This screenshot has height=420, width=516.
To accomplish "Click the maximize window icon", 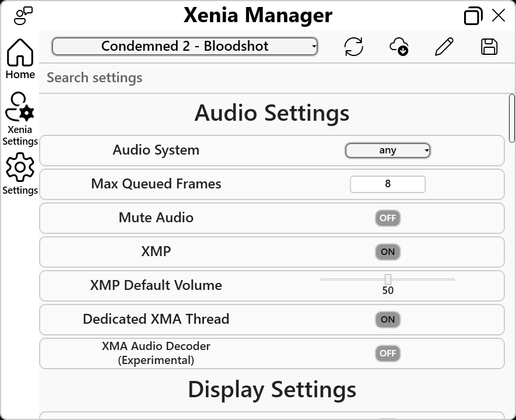I will pyautogui.click(x=473, y=16).
